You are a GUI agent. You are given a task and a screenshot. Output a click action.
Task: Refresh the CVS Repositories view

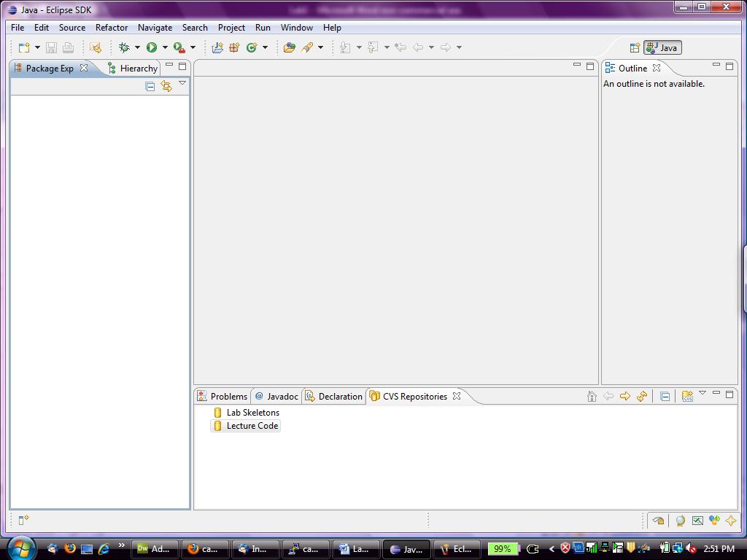(642, 396)
